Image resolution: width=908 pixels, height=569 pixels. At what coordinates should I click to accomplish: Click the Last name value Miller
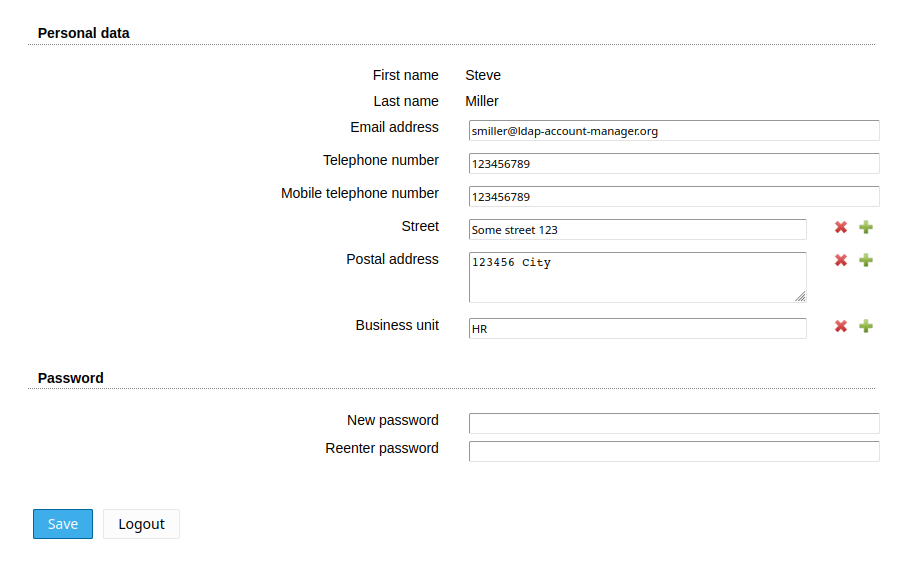(482, 101)
